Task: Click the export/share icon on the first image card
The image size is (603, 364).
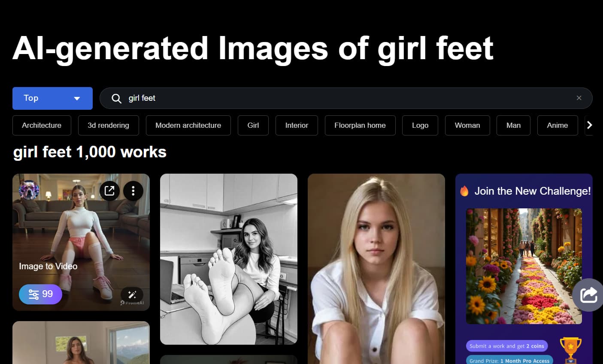Action: click(x=110, y=191)
